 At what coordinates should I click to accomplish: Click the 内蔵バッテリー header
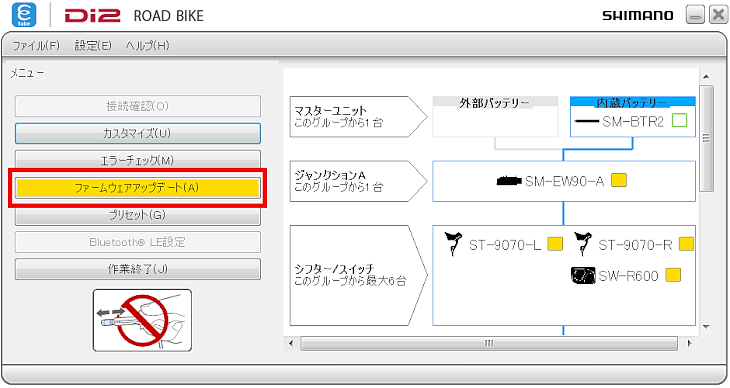tap(633, 102)
